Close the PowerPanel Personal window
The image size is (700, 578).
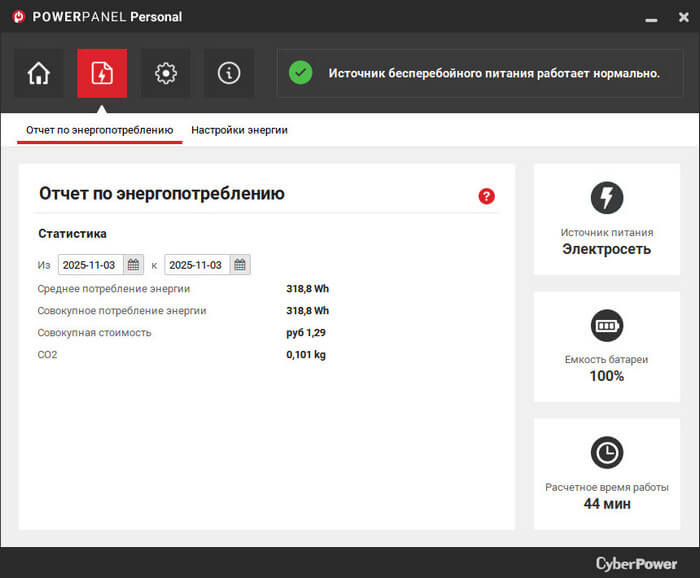(681, 17)
